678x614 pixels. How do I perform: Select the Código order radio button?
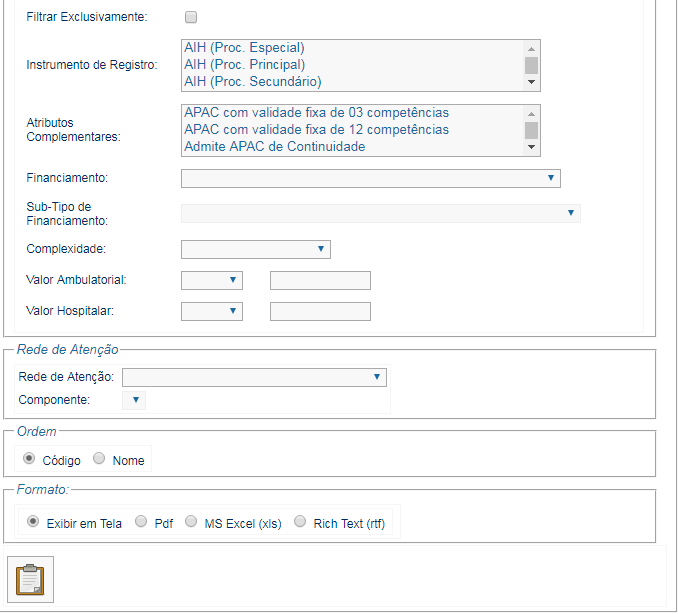29,459
